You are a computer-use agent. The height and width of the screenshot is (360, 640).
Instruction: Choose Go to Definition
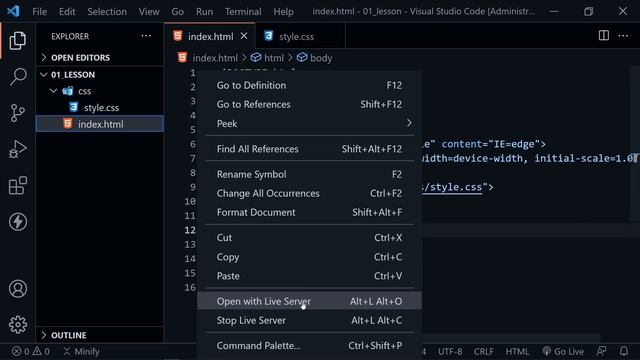pyautogui.click(x=309, y=85)
